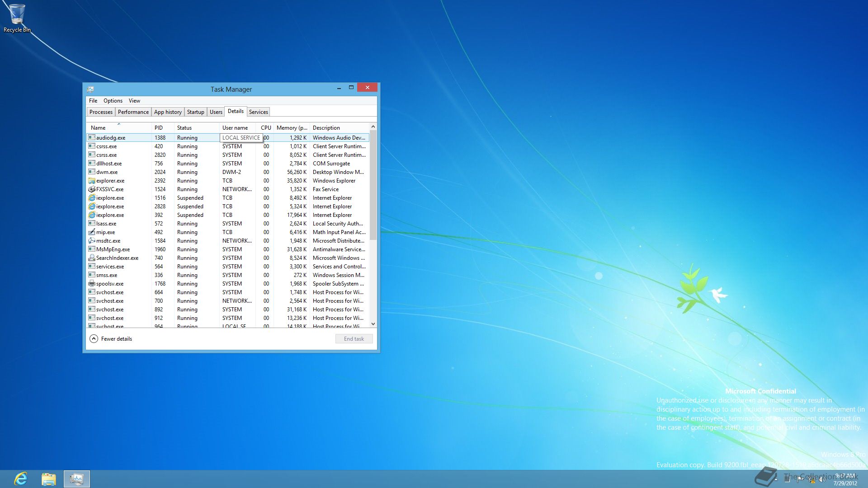
Task: Click the FXSSVC.exe fax service icon
Action: click(92, 189)
